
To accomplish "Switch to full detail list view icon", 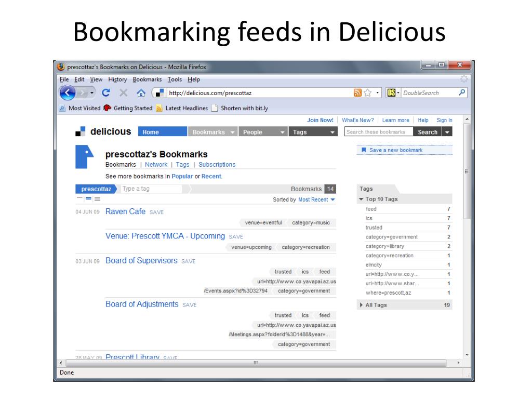I will (97, 199).
